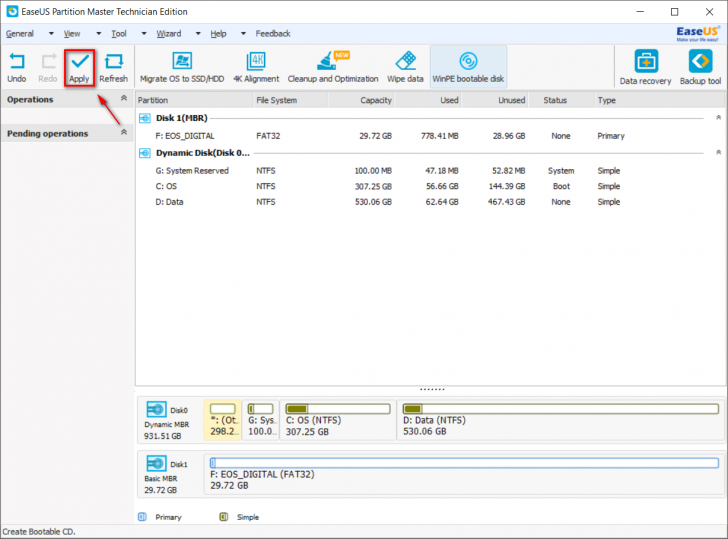Click the Dynamic Disk header disk icon
728x539 pixels.
pyautogui.click(x=145, y=153)
